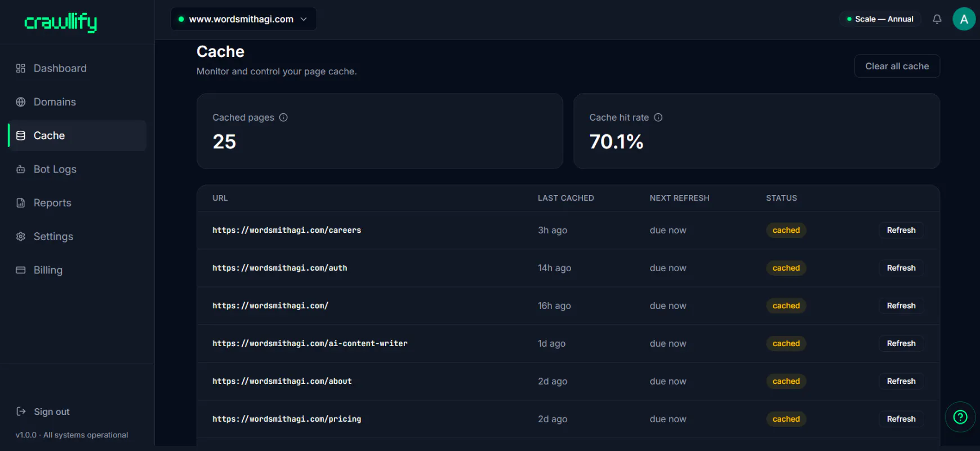Viewport: 980px width, 451px height.
Task: Refresh the /pricing page cache
Action: point(901,419)
